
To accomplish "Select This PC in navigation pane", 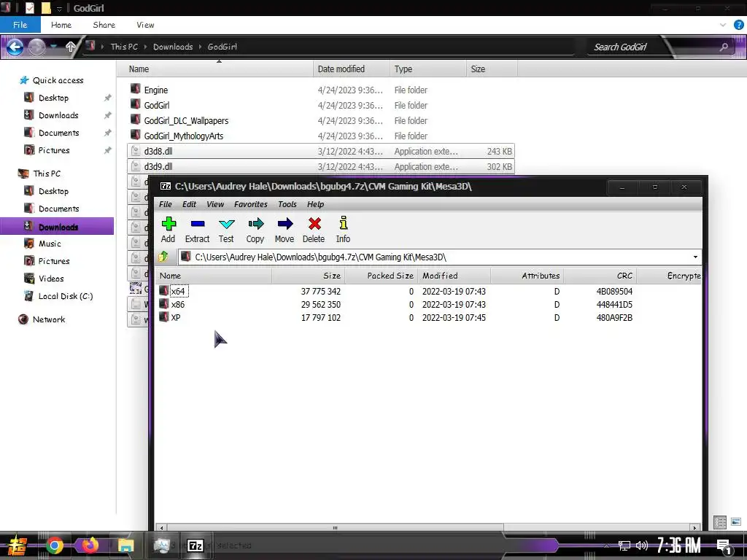I will 47,174.
